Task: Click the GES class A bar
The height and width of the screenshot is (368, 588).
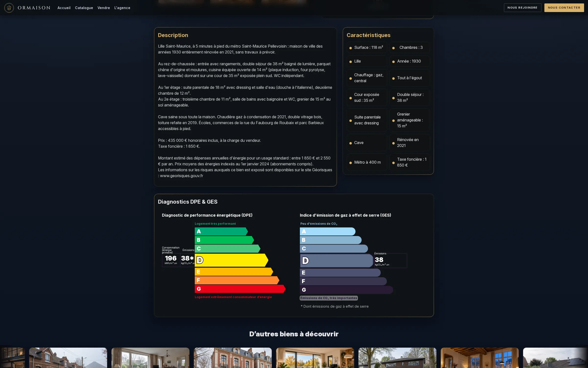Action: (x=328, y=231)
